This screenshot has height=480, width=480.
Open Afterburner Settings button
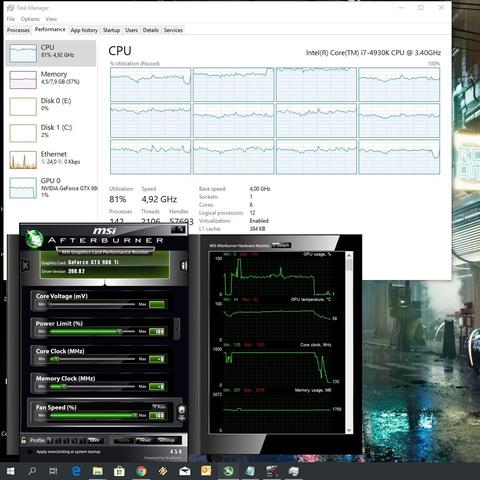pyautogui.click(x=167, y=440)
